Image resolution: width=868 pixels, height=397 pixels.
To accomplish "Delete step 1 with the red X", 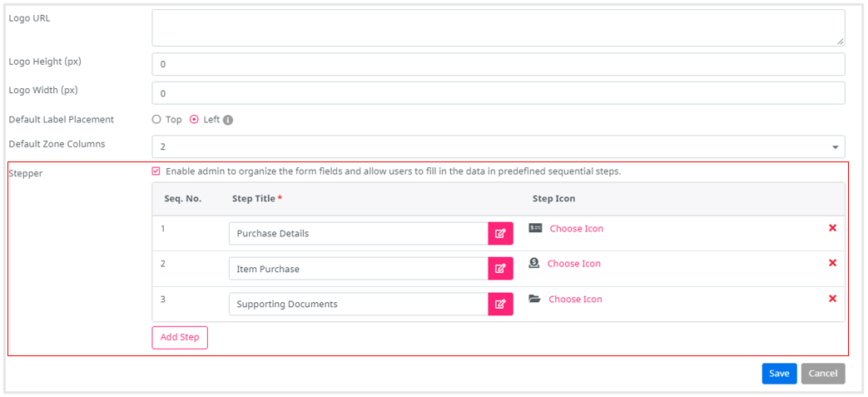I will (832, 228).
